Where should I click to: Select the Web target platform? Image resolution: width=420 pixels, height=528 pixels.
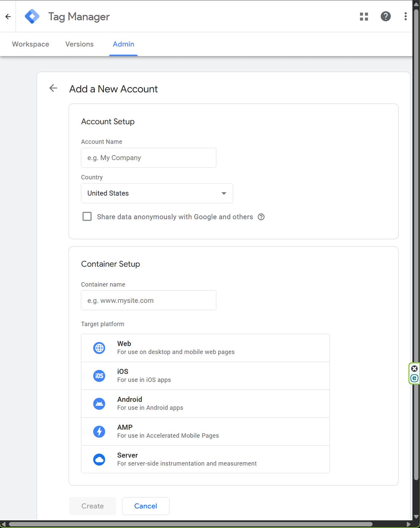pyautogui.click(x=205, y=348)
